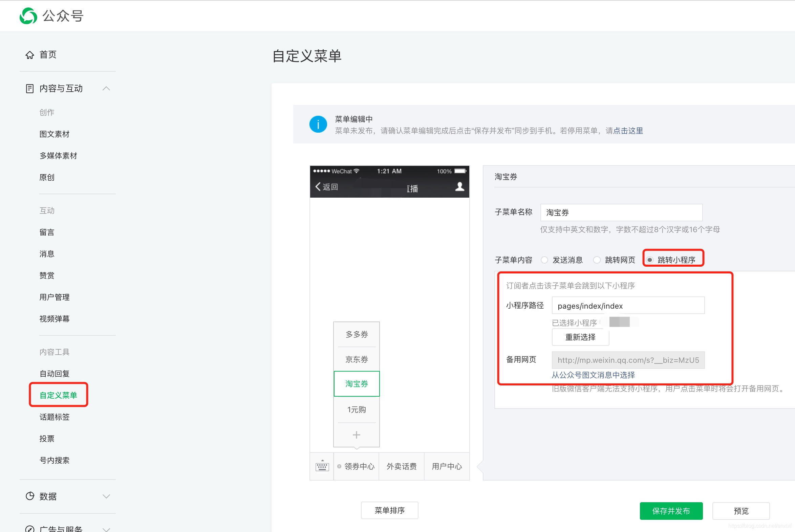Click the WeChat Official Account logo
Viewport: 795px width, 532px height.
[x=28, y=16]
